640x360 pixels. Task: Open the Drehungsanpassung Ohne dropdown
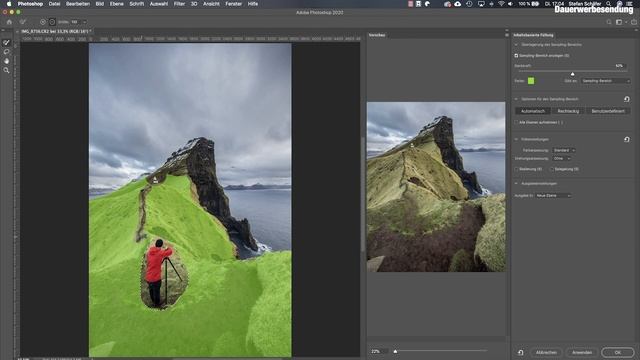click(x=561, y=158)
